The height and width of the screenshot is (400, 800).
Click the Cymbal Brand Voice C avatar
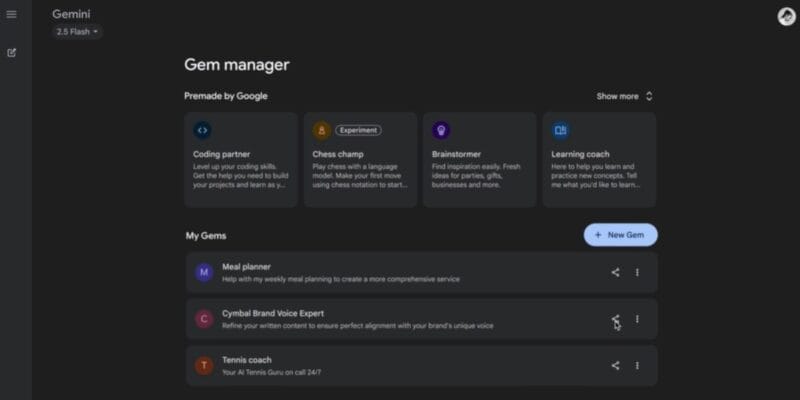(204, 319)
